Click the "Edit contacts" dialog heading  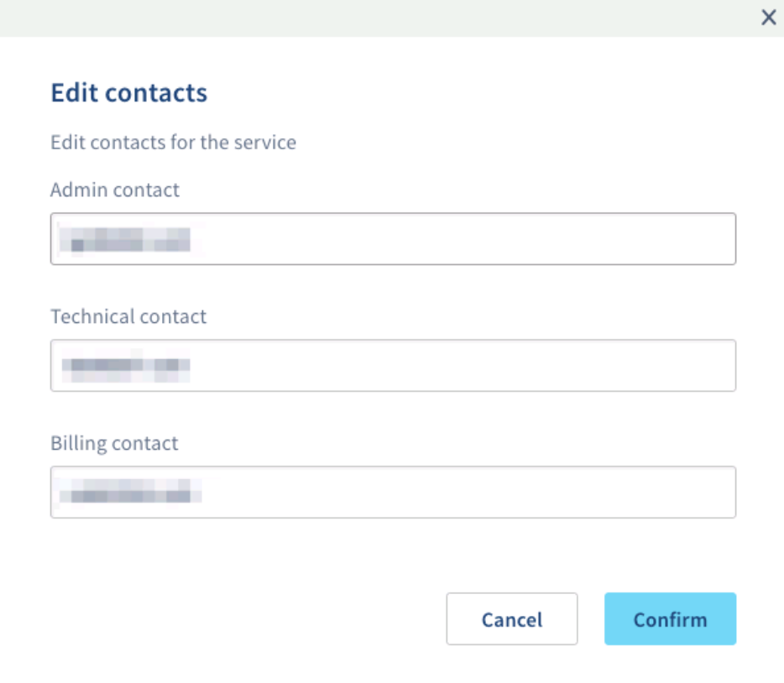(x=129, y=93)
